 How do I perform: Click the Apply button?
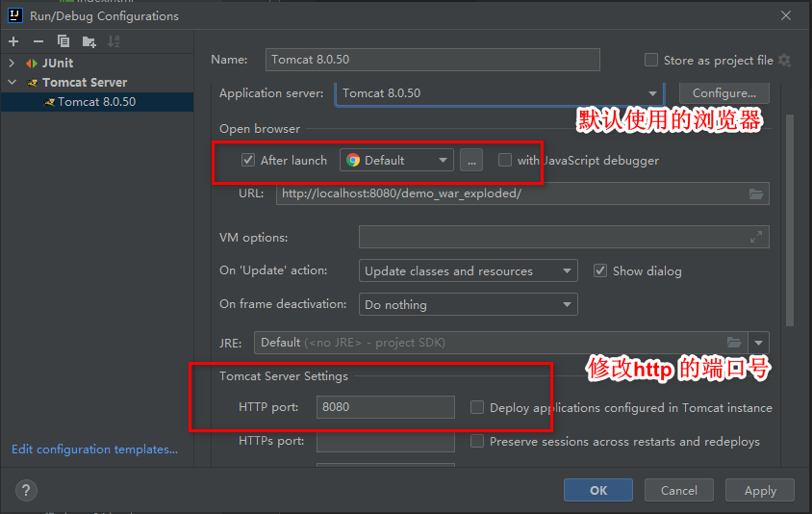coord(760,490)
